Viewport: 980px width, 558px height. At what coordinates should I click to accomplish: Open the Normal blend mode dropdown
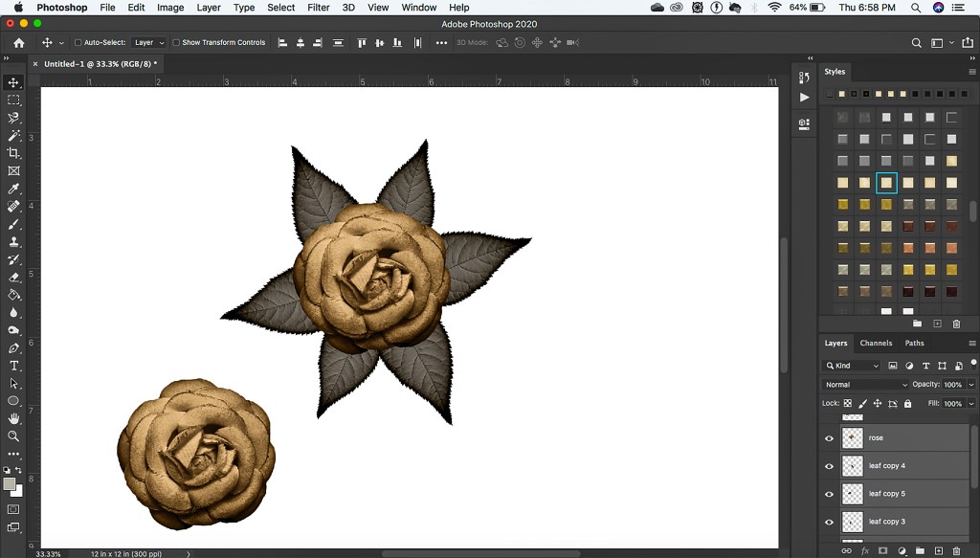pyautogui.click(x=865, y=385)
